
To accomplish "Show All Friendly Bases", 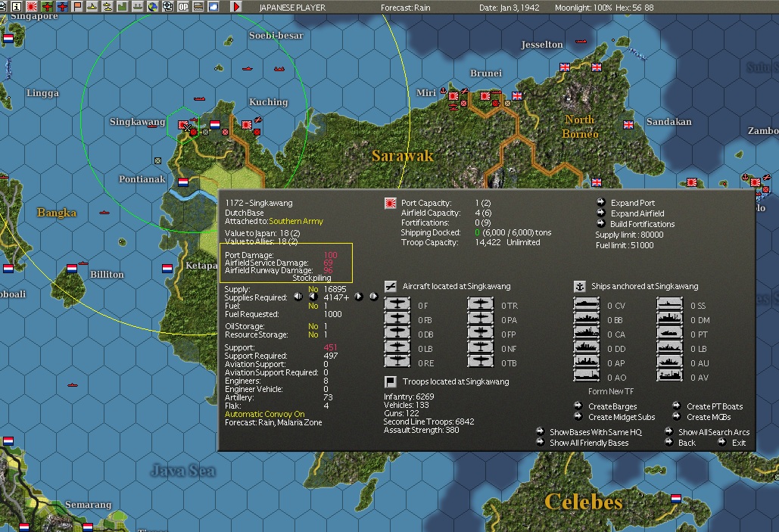I will click(x=589, y=443).
